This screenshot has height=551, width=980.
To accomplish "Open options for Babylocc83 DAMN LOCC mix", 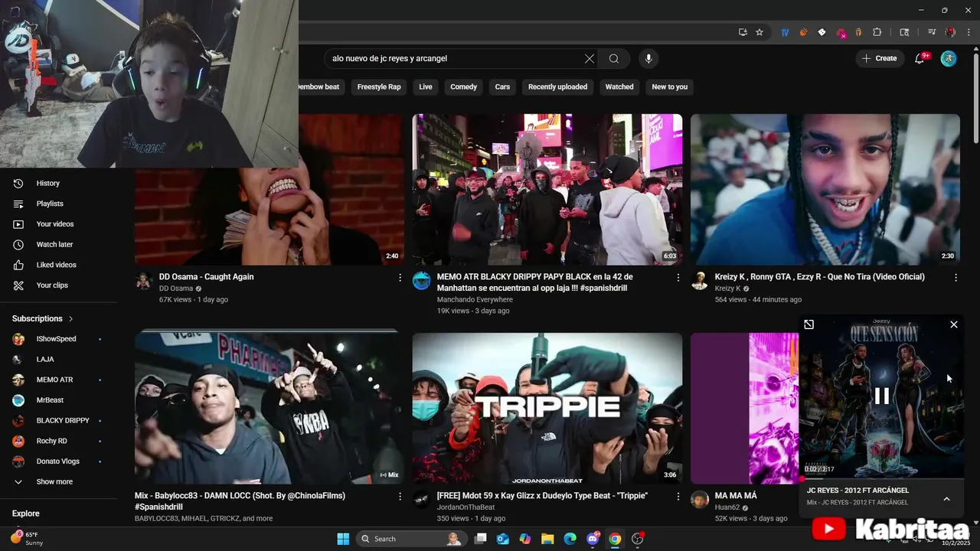I will click(400, 497).
